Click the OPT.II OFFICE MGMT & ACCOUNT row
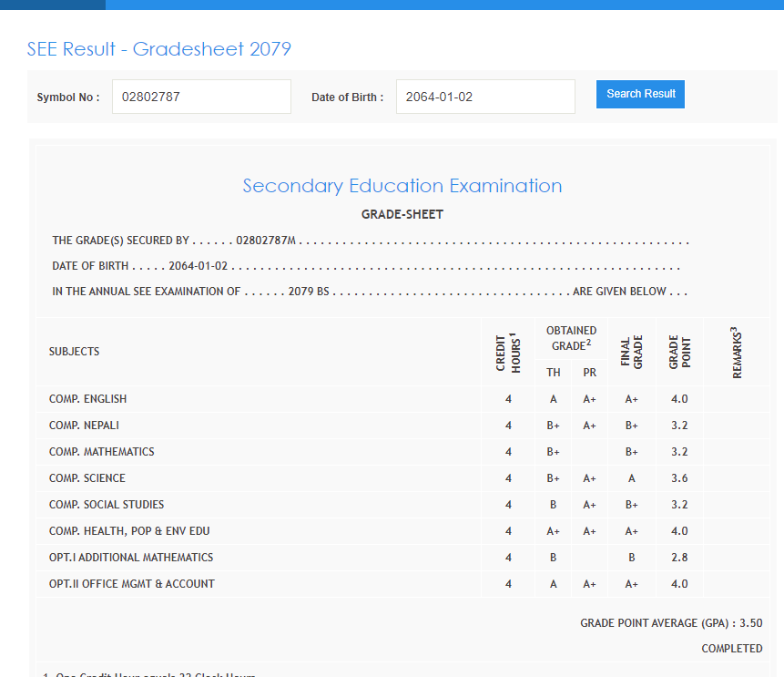This screenshot has width=784, height=677. pyautogui.click(x=132, y=584)
